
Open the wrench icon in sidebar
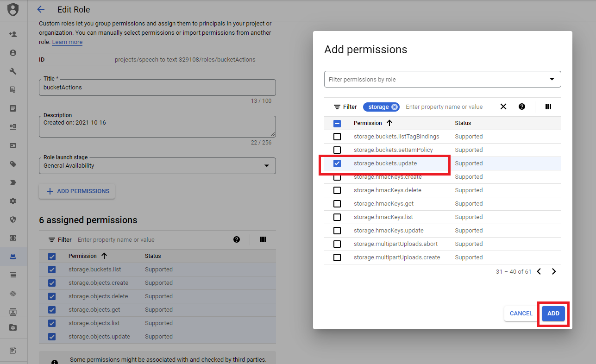point(13,71)
